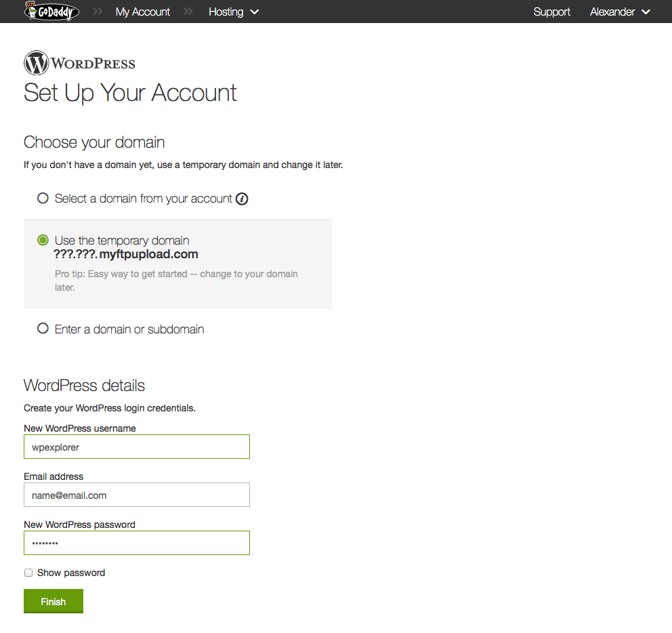This screenshot has width=672, height=633.
Task: Click the WordPress details heading
Action: [85, 386]
